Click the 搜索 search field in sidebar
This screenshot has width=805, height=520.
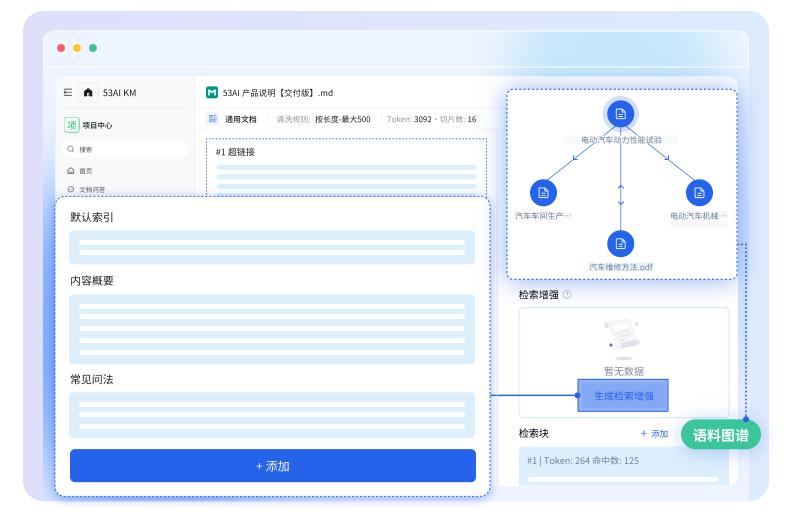pos(125,149)
